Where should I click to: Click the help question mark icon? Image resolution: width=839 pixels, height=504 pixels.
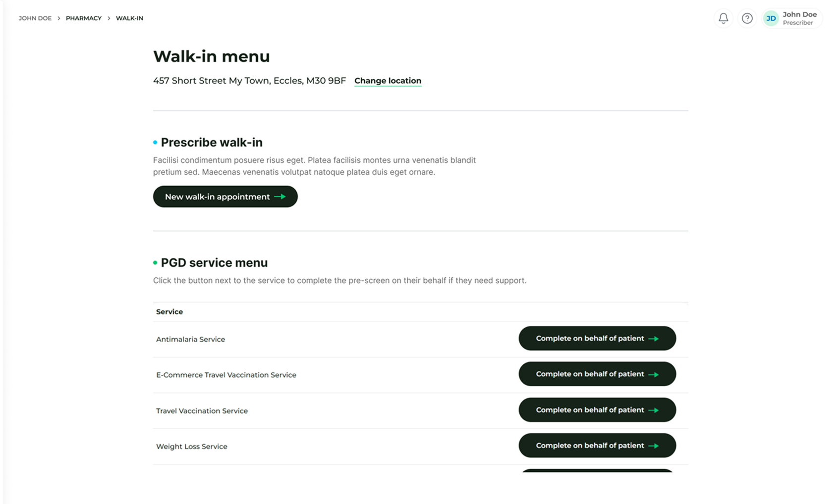747,18
